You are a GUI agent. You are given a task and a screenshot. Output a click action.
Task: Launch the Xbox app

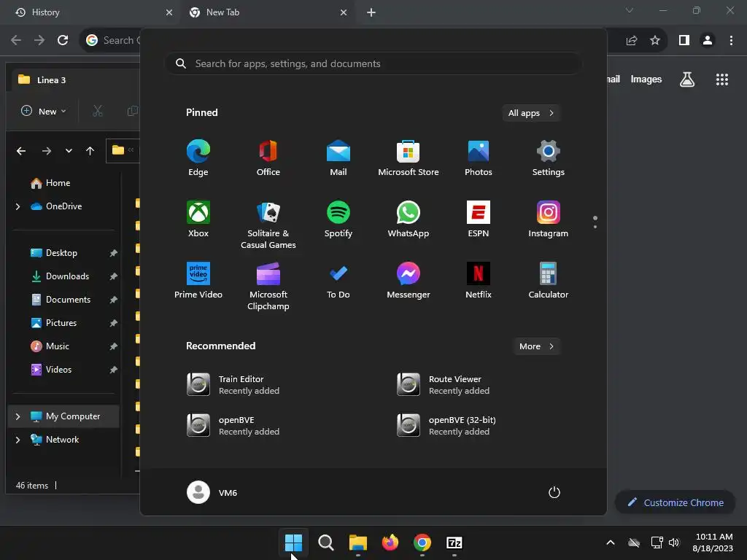point(198,219)
